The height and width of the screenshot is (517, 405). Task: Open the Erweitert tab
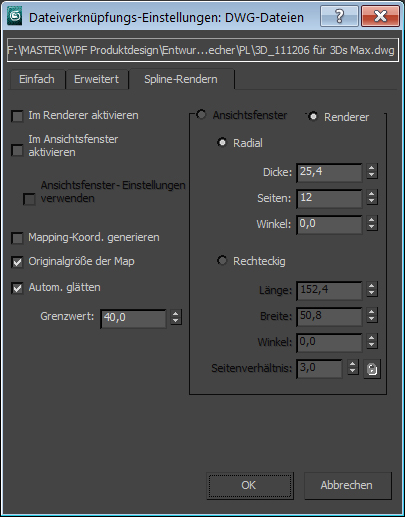click(x=97, y=79)
